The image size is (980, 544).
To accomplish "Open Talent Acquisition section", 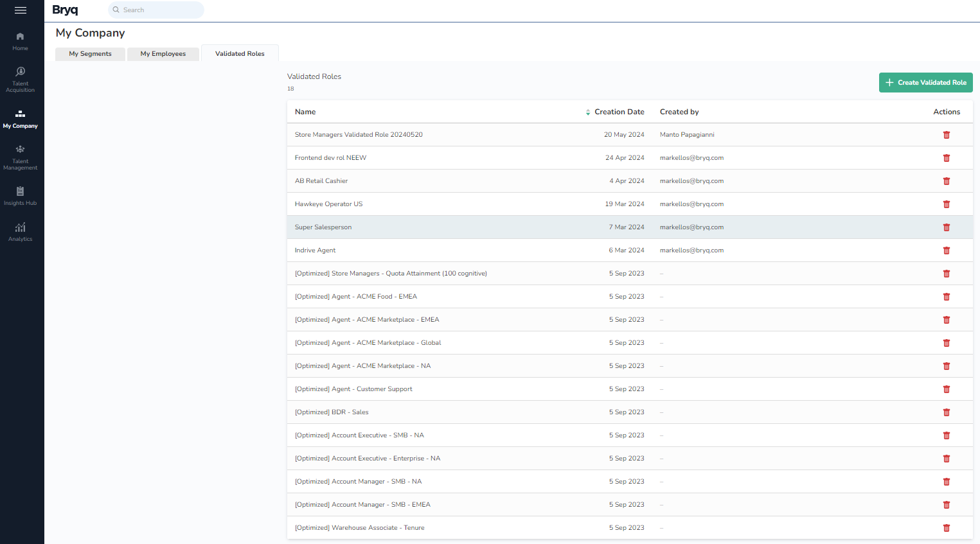I will pyautogui.click(x=21, y=79).
